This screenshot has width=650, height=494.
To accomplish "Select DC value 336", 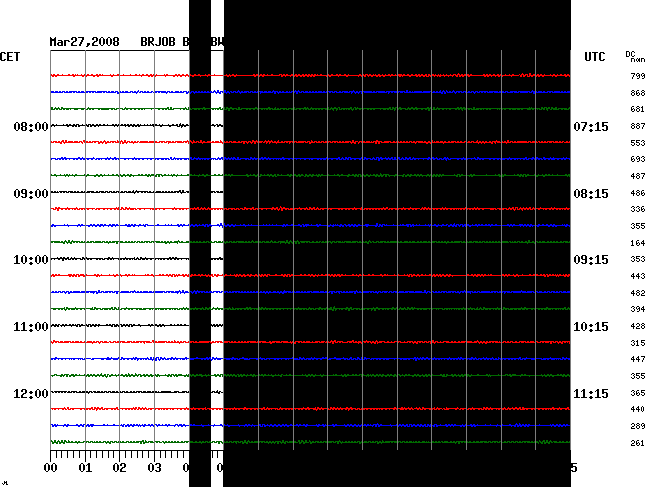I will coord(638,209).
